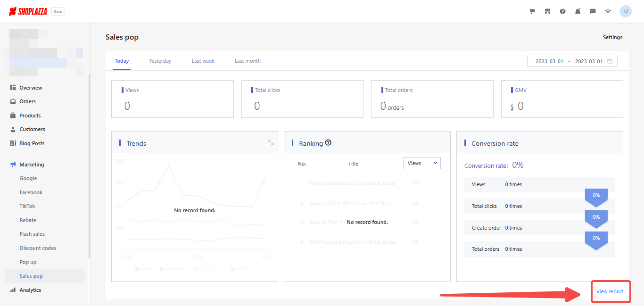Switch to the Yesterday tab
644x306 pixels.
point(160,61)
